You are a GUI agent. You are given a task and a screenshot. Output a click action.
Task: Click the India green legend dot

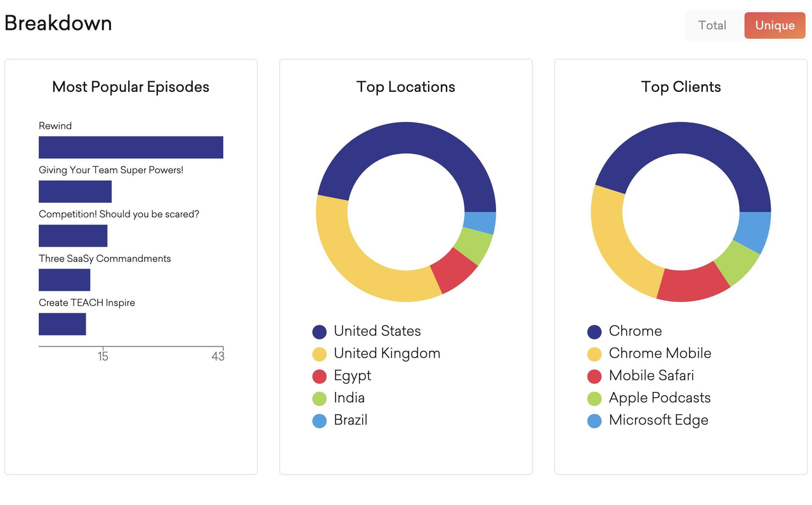click(x=319, y=398)
